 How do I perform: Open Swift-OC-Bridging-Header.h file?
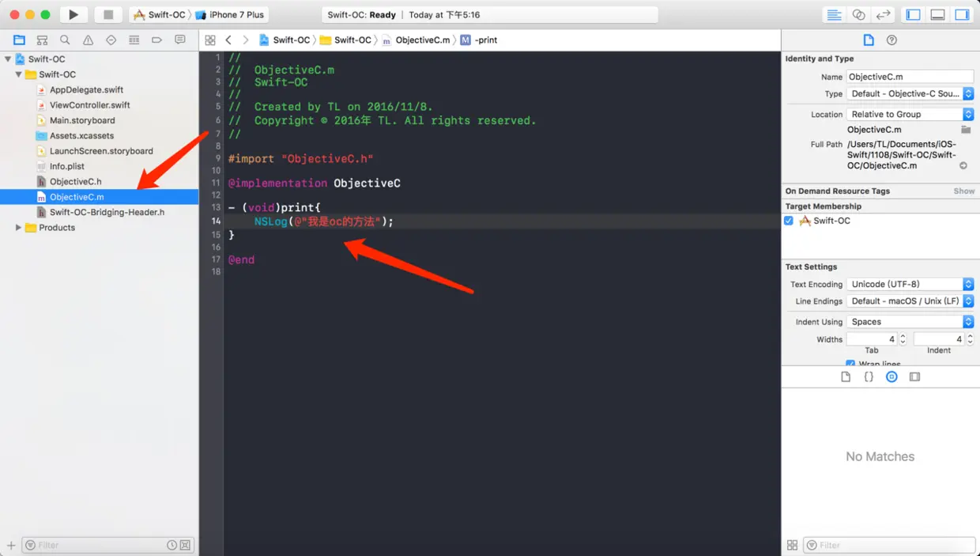coord(107,212)
